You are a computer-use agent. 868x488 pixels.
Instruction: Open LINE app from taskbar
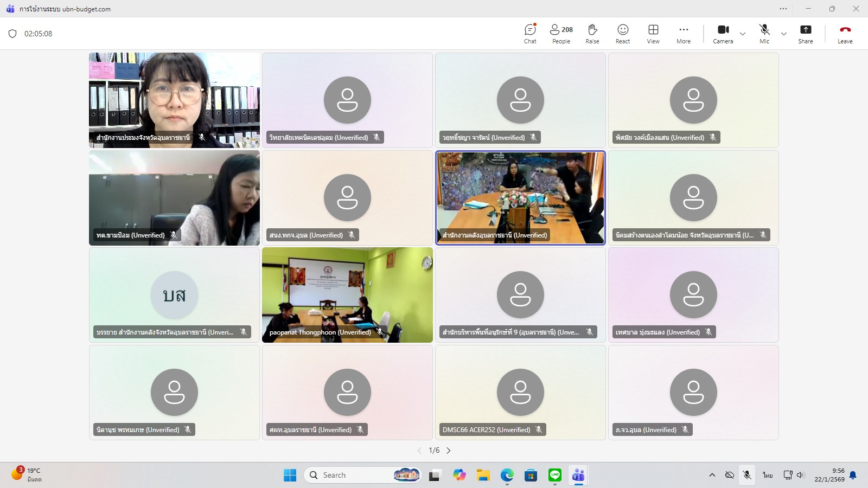(554, 475)
